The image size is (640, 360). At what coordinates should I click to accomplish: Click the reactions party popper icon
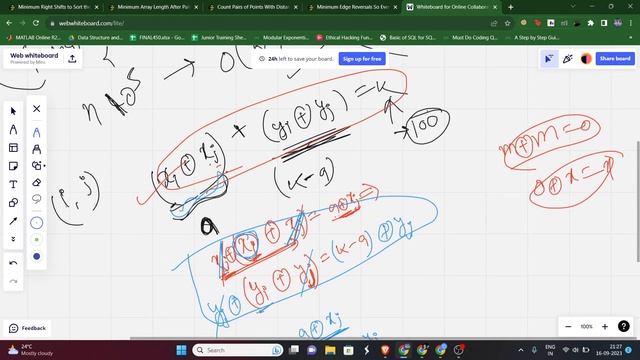(567, 59)
